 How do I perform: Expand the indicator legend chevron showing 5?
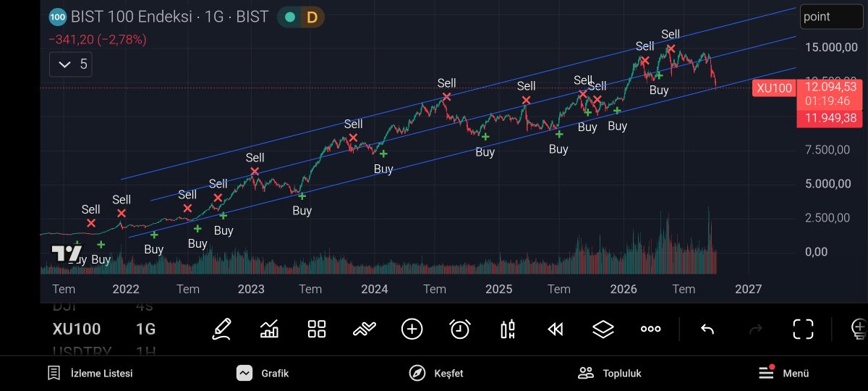coord(71,64)
